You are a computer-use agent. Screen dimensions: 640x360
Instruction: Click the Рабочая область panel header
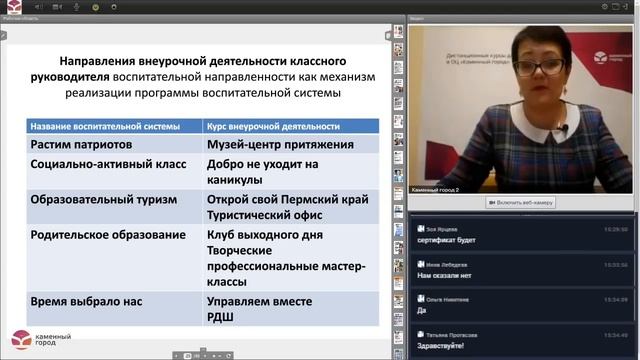click(x=203, y=19)
